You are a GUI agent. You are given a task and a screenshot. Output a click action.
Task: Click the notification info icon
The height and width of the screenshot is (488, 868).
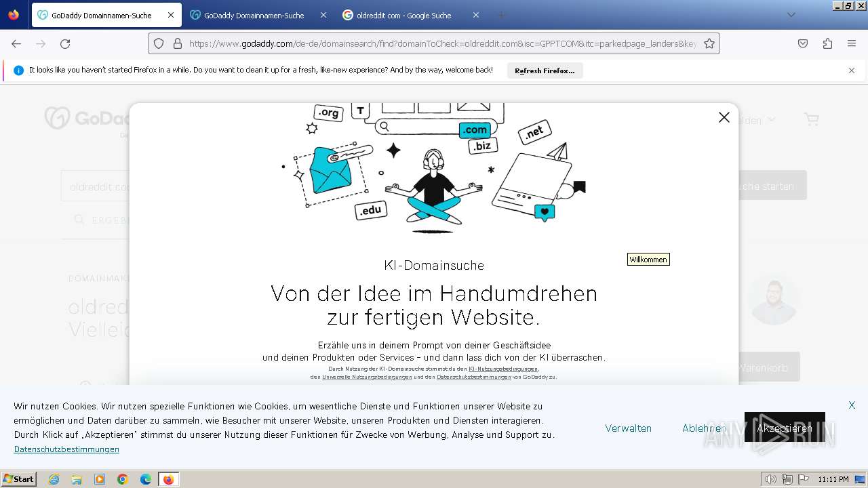click(18, 70)
